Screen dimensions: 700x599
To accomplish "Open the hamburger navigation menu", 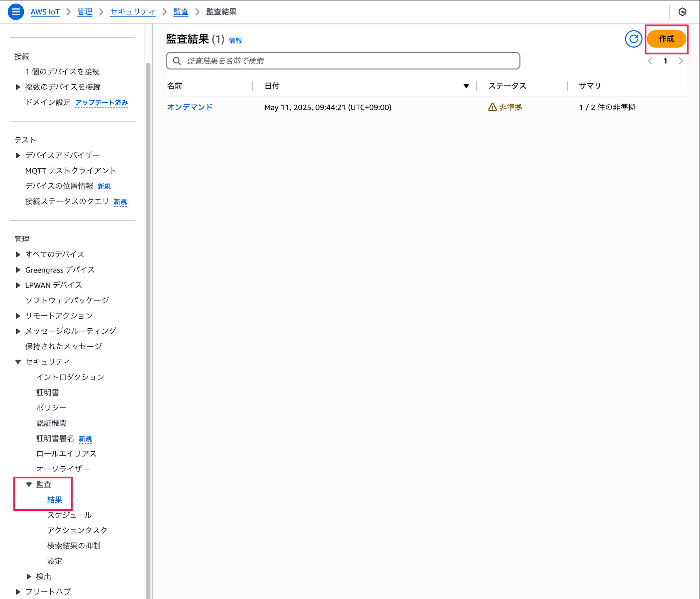I will point(16,12).
